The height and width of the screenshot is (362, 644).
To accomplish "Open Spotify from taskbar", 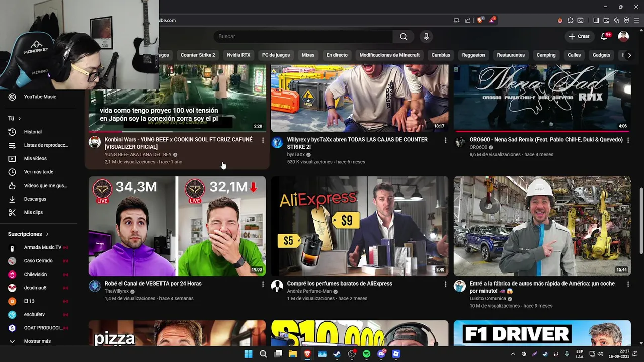I will point(366,354).
